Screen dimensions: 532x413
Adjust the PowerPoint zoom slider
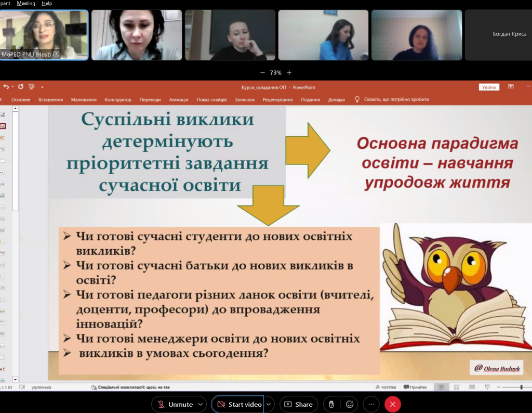click(x=521, y=387)
